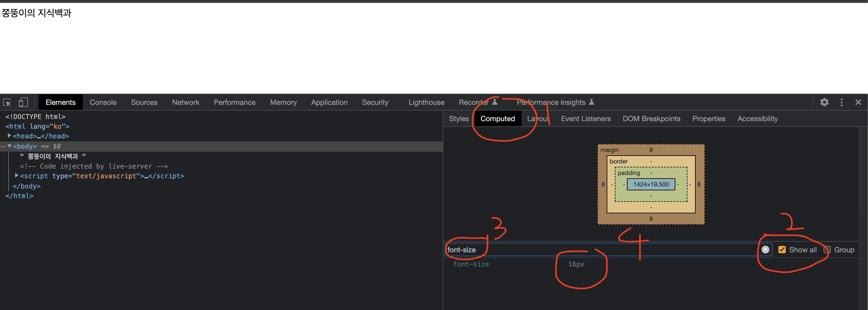Image resolution: width=868 pixels, height=310 pixels.
Task: Switch to the Styles pane
Action: tap(458, 118)
